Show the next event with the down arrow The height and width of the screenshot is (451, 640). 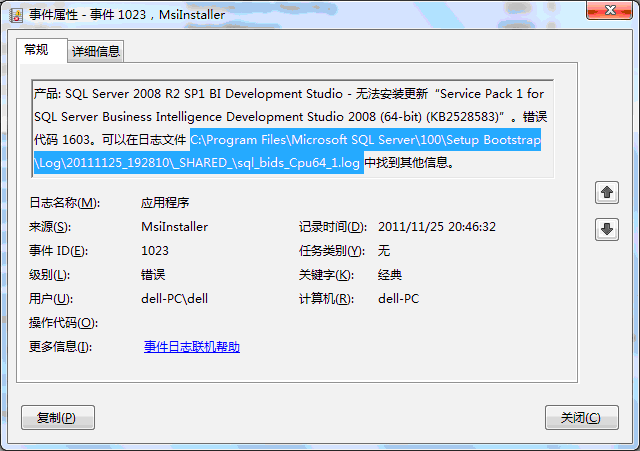607,229
